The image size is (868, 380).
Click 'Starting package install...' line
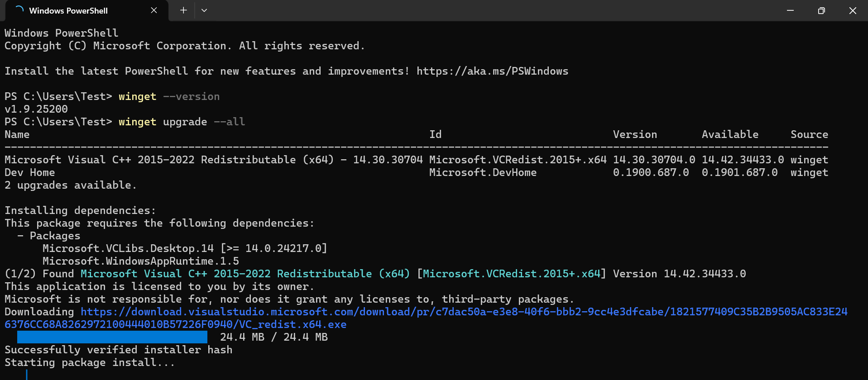tap(90, 362)
